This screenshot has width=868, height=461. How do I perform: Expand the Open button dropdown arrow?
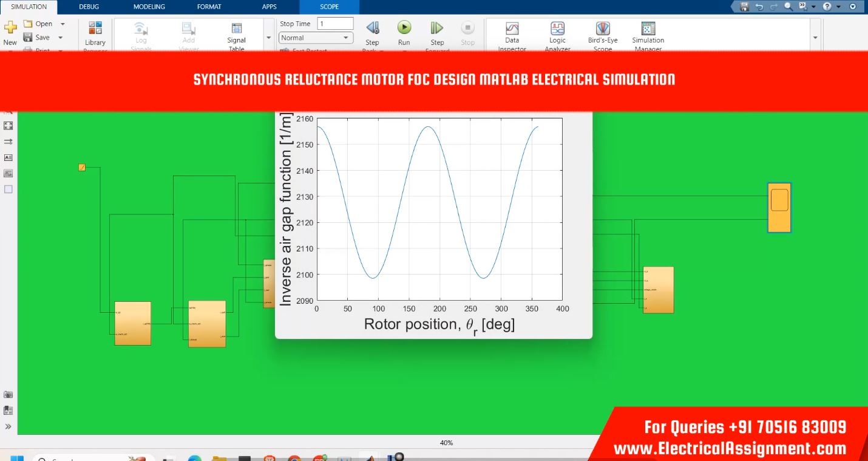pos(63,24)
